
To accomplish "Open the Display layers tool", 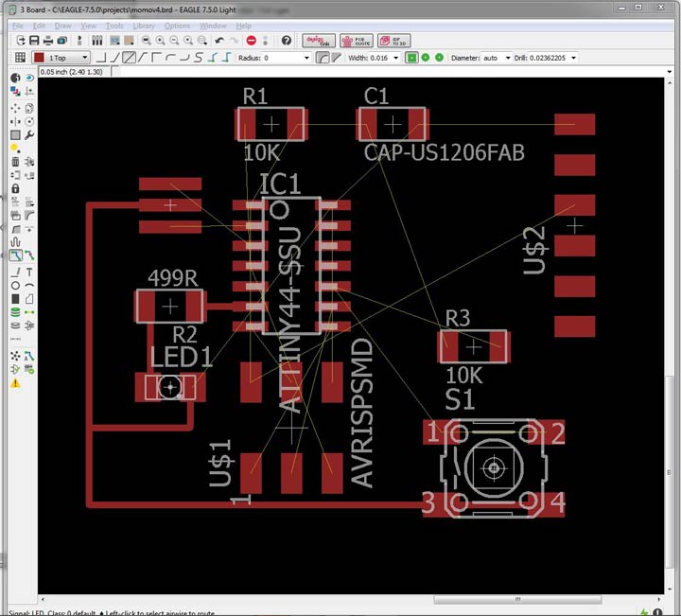I will 15,91.
